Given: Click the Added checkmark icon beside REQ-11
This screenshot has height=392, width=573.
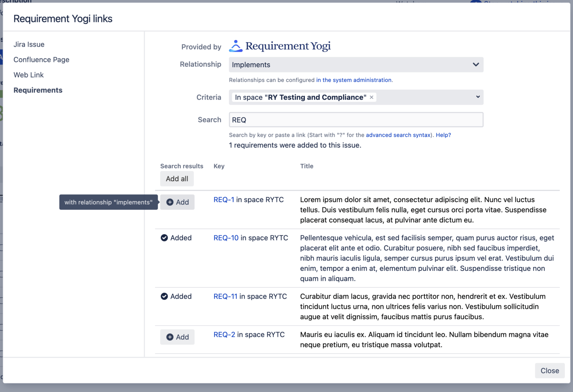Looking at the screenshot, I should coord(165,296).
